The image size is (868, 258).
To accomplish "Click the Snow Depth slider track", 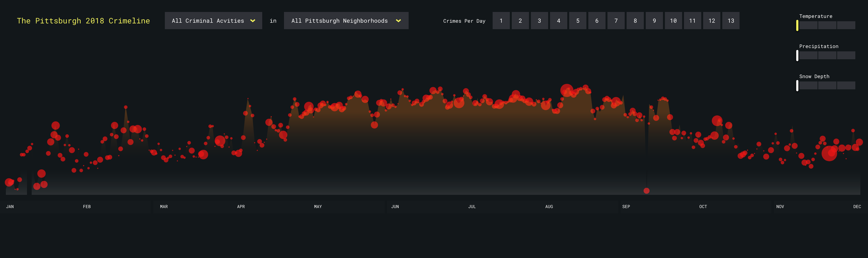I will click(827, 86).
